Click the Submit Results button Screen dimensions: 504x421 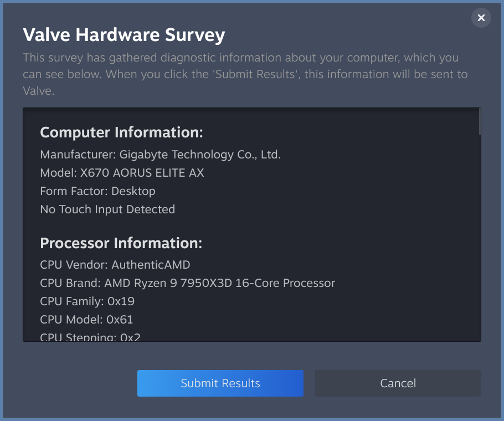[220, 383]
